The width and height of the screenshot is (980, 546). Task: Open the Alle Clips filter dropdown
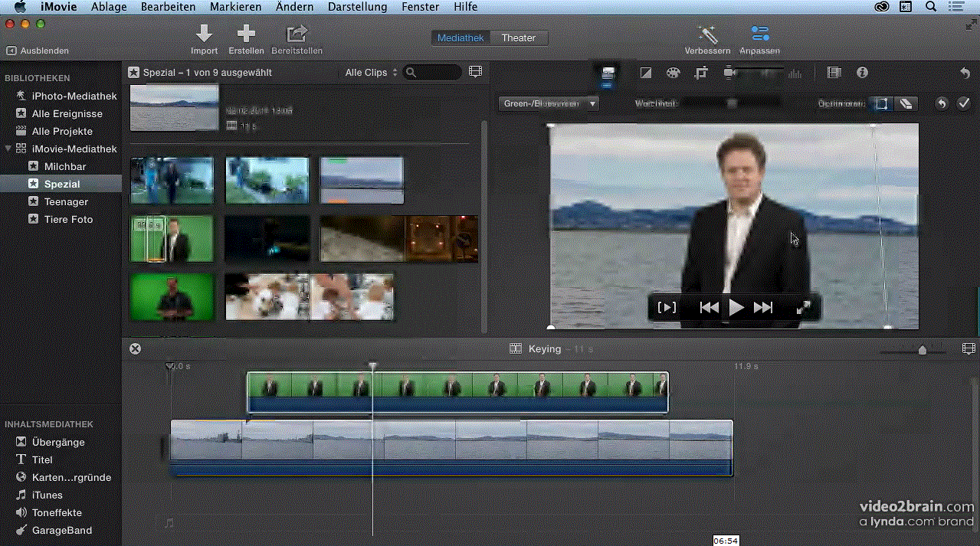point(372,73)
